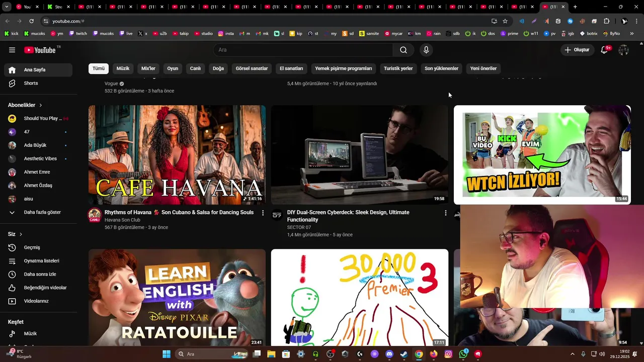This screenshot has width=644, height=362.
Task: Open the Chrome extensions puzzle icon
Action: [x=607, y=21]
